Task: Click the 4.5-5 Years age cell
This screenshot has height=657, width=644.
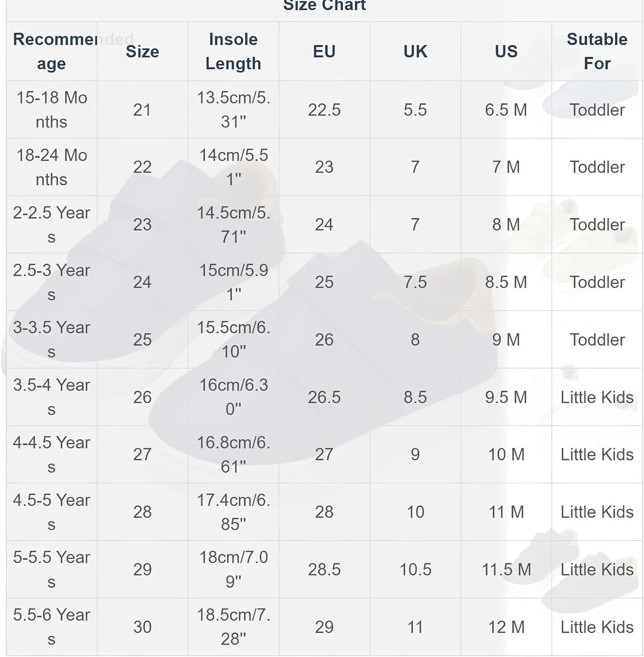Action: point(52,512)
